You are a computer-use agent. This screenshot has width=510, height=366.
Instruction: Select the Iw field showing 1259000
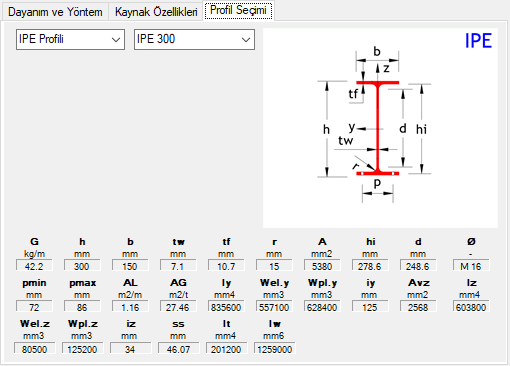[275, 348]
